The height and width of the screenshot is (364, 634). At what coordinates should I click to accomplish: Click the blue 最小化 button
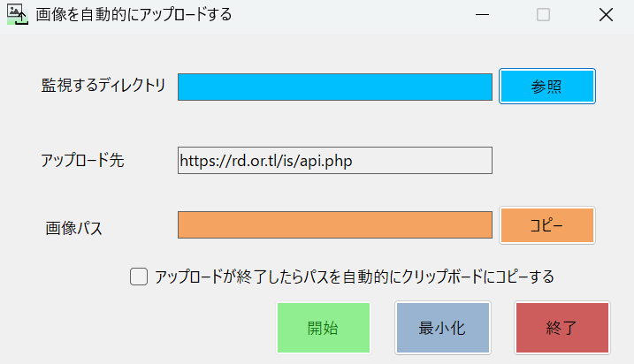click(443, 328)
